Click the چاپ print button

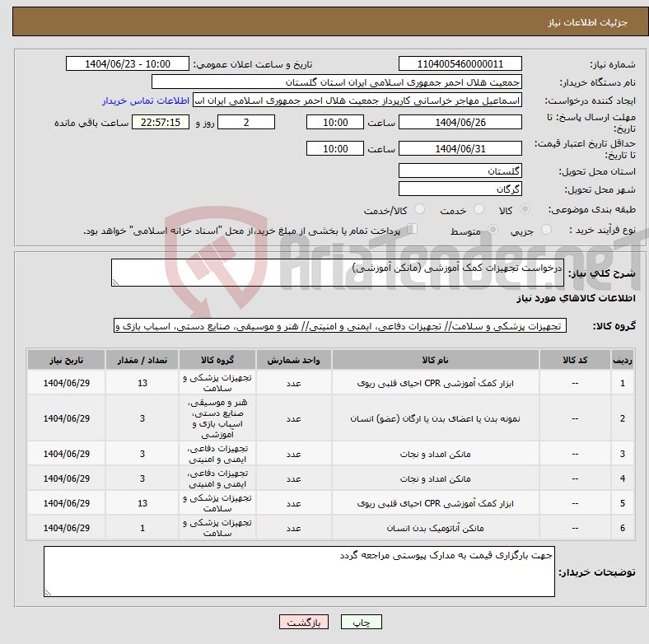coord(362,622)
